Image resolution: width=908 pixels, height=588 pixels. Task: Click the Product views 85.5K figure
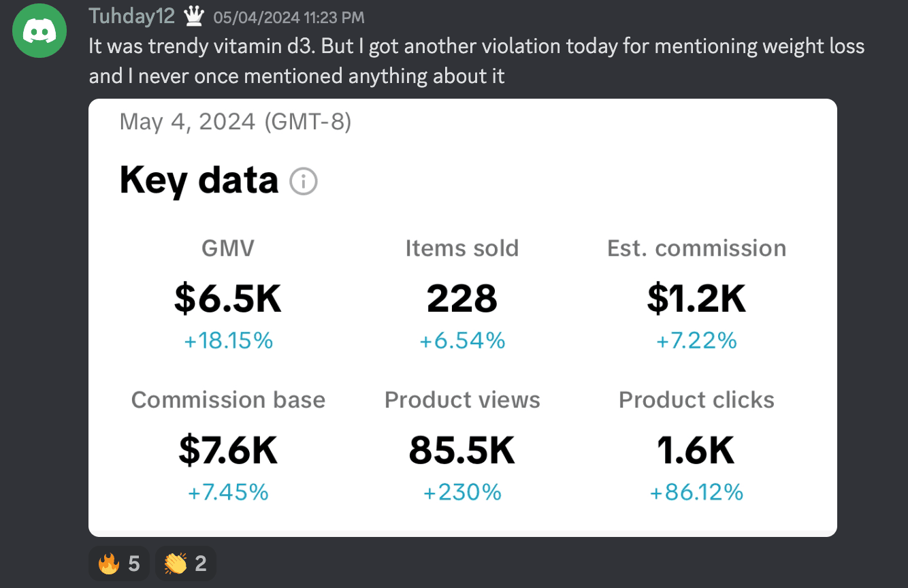462,450
